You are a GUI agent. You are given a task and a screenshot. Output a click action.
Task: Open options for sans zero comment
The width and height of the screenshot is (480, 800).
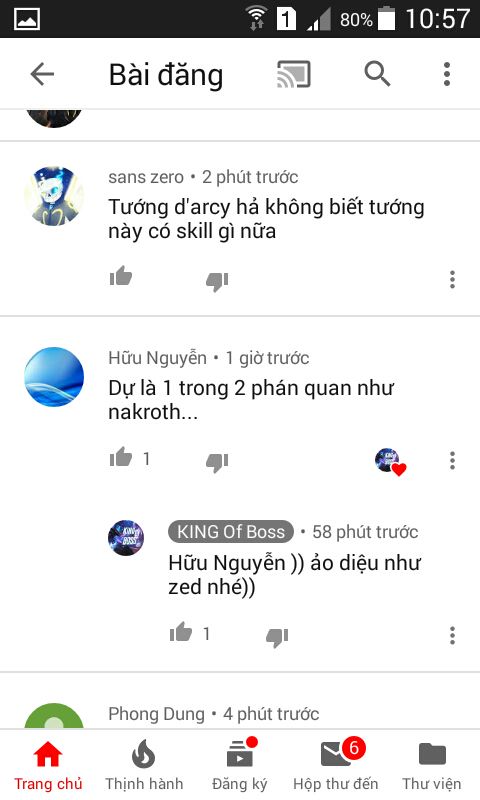452,279
